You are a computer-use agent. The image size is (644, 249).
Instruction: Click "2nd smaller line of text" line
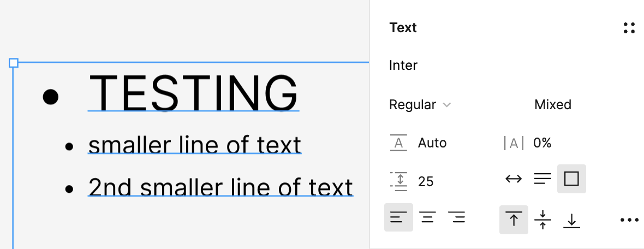tap(220, 187)
